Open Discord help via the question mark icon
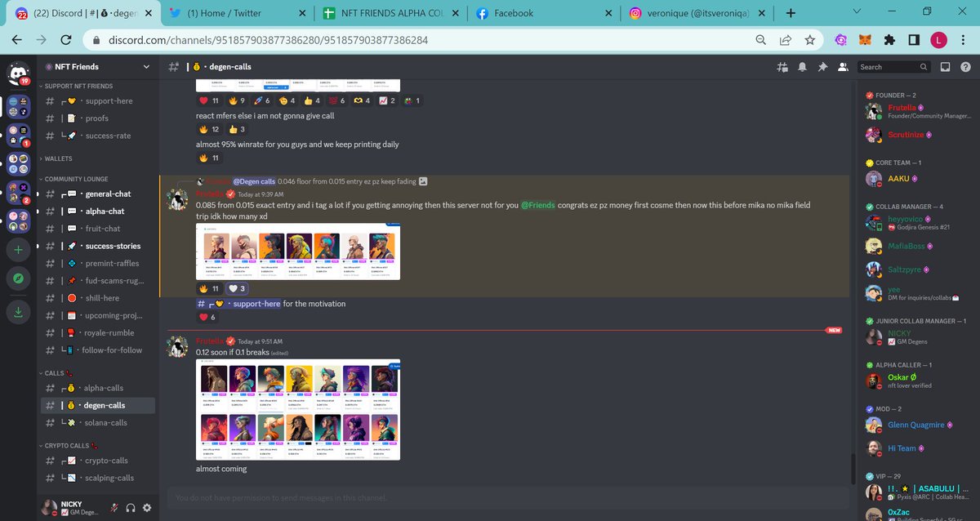The width and height of the screenshot is (980, 521). pyautogui.click(x=967, y=66)
